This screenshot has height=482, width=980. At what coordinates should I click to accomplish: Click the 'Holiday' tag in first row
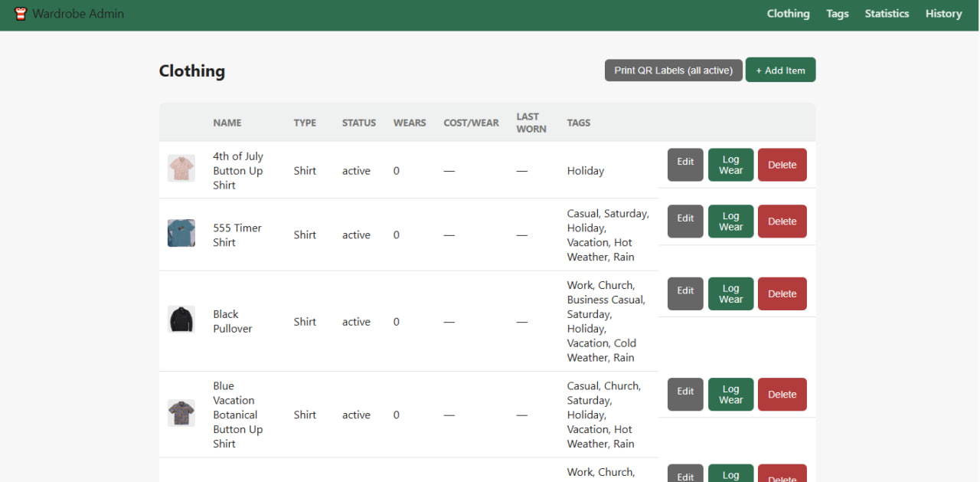[x=586, y=171]
